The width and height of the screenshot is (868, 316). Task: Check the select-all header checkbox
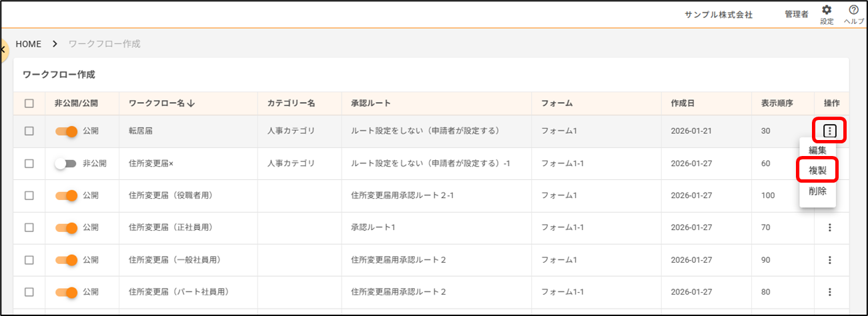pyautogui.click(x=29, y=103)
